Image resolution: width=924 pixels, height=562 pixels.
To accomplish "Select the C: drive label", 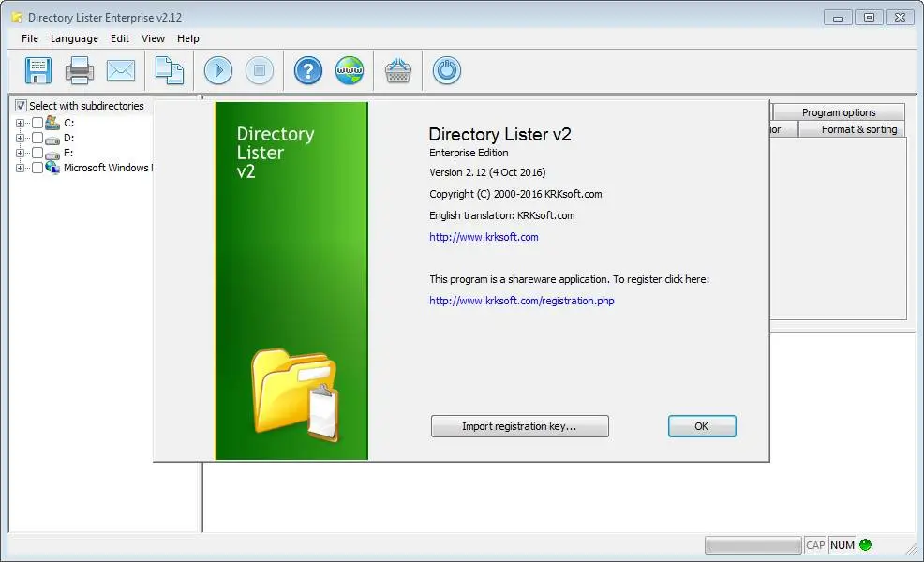I will point(69,123).
